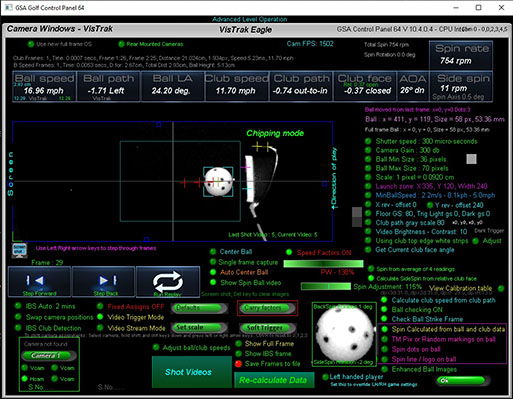Image resolution: width=513 pixels, height=399 pixels.
Task: Click the Ball speed data tile
Action: pos(44,86)
